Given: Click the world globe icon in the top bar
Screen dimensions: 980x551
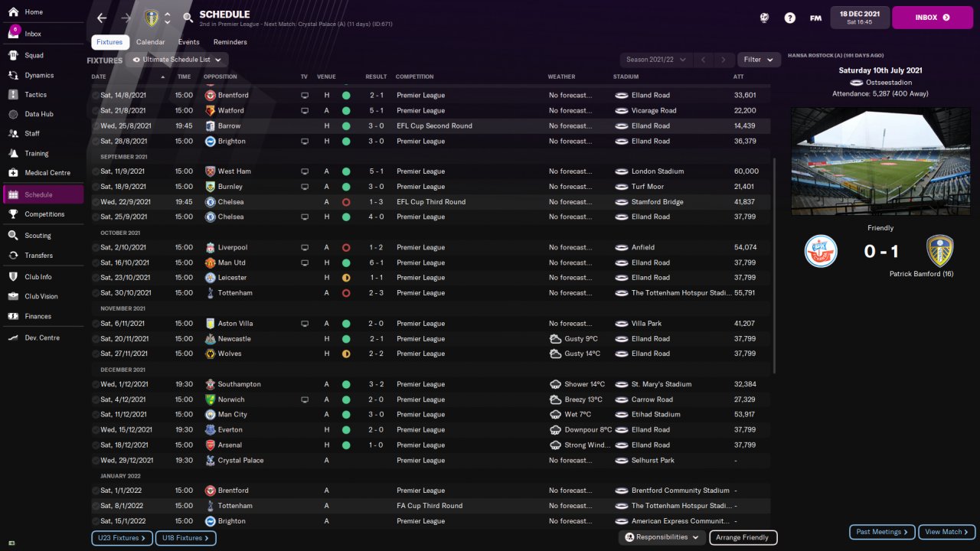Looking at the screenshot, I should (764, 18).
